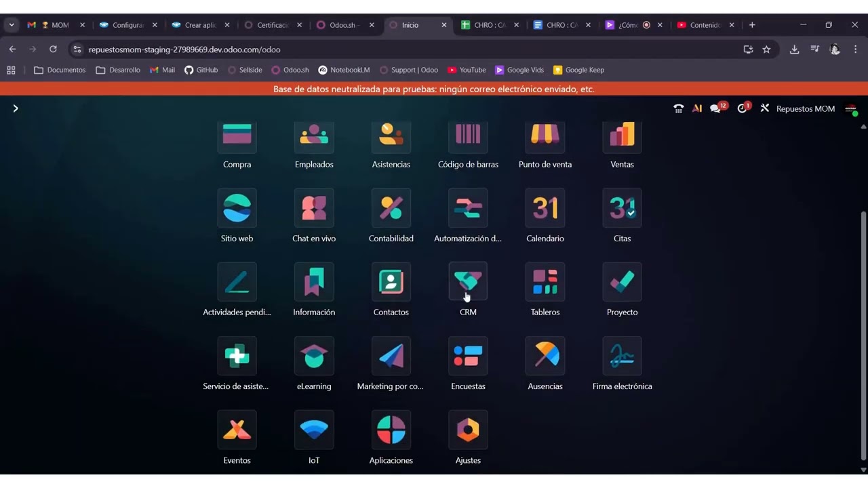Close the Inicio tab
This screenshot has width=868, height=488.
click(x=444, y=25)
